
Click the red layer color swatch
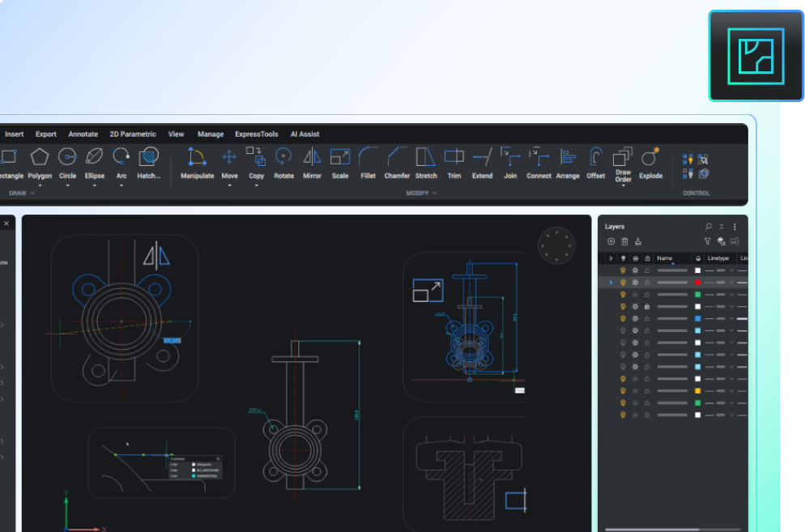coord(698,282)
